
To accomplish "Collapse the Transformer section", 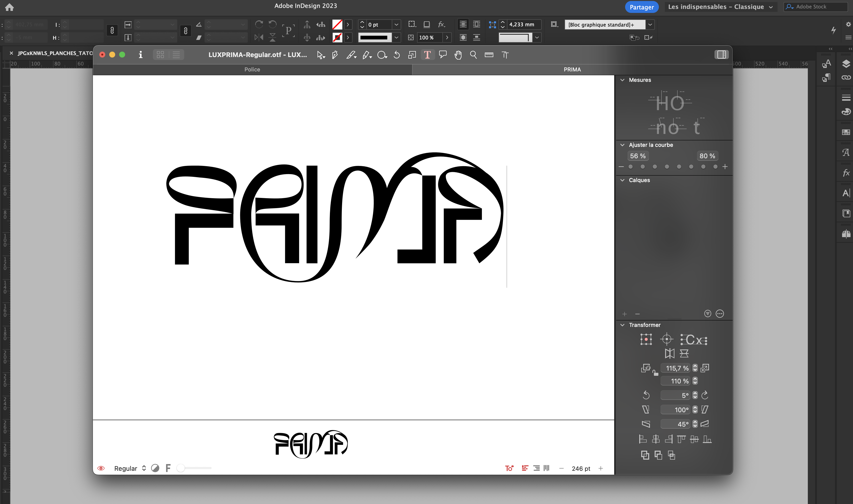I will click(622, 325).
